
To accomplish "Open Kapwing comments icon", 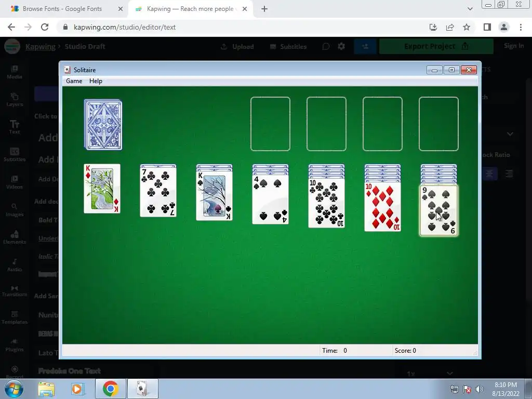I will [x=326, y=46].
